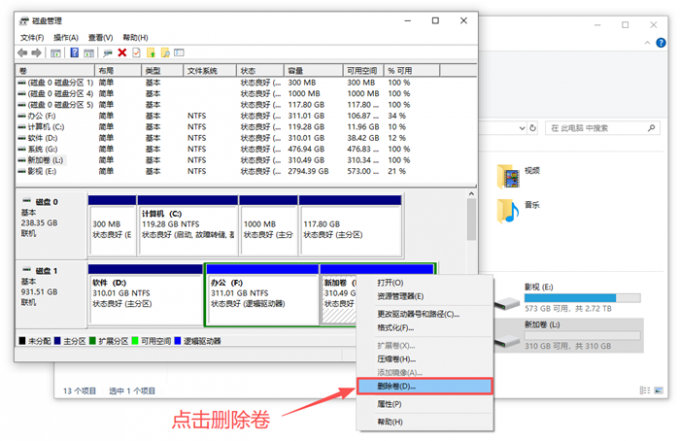Click the 磁盘 0 disk label panel
The image size is (680, 441).
pyautogui.click(x=51, y=225)
